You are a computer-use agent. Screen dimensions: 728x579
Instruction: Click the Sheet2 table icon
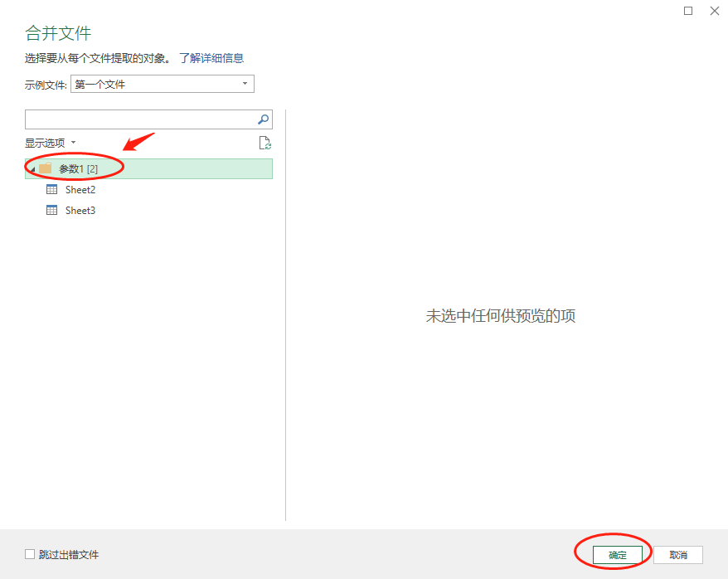point(51,189)
